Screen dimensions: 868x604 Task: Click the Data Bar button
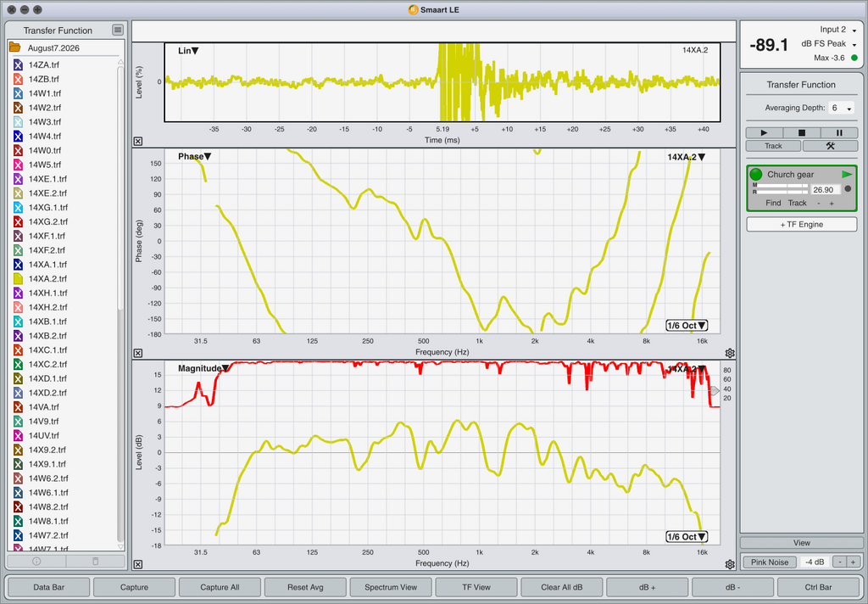[48, 587]
